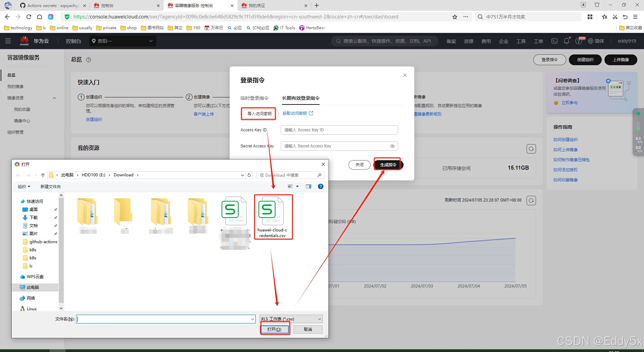The height and width of the screenshot is (352, 644).
Task: Open 我的镜像 in left sidebar
Action: pyautogui.click(x=15, y=87)
